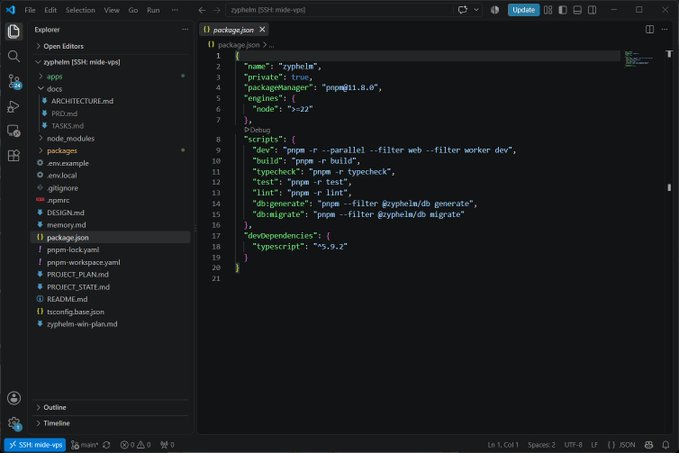Viewport: 679px width, 453px height.
Task: Open the Remote Explorer view
Action: (x=13, y=131)
